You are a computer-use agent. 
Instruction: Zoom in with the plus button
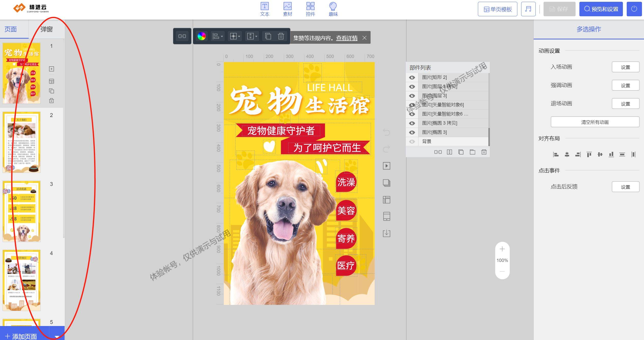coord(502,249)
